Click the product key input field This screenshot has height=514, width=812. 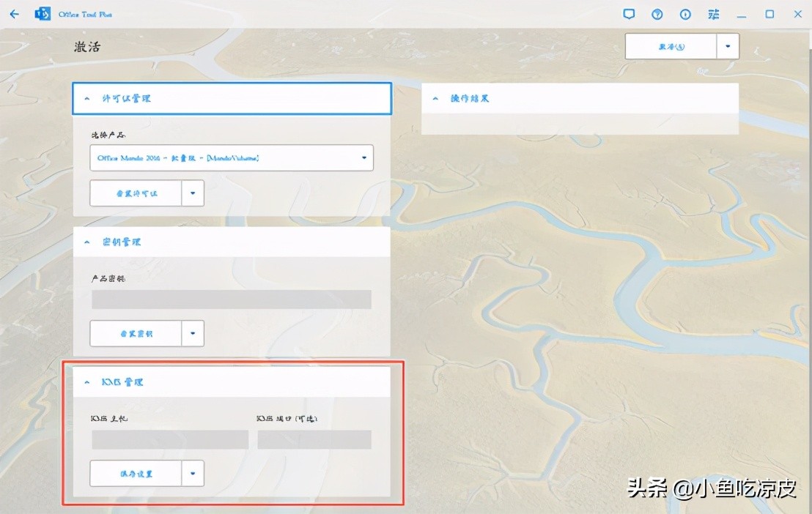(232, 299)
